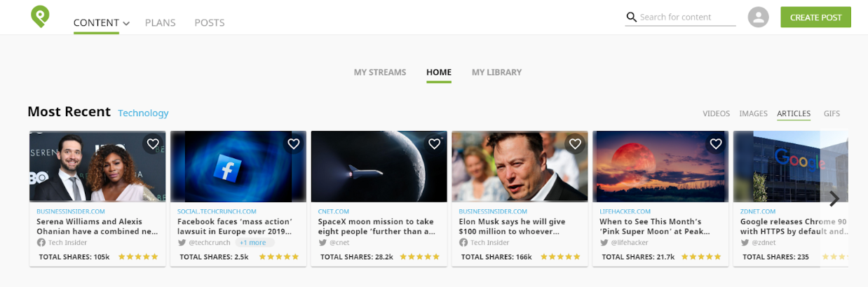
Task: Switch to the My Streams tab
Action: 379,72
